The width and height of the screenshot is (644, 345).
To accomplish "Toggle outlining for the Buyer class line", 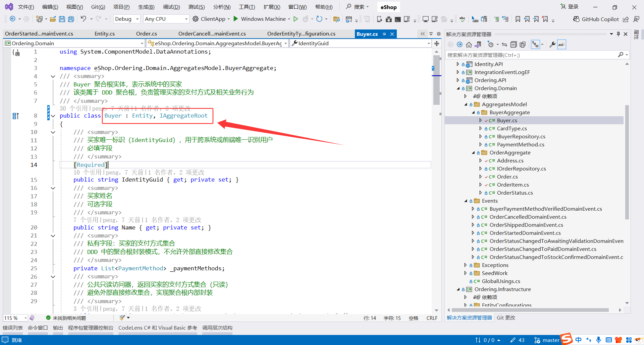I will (x=53, y=116).
